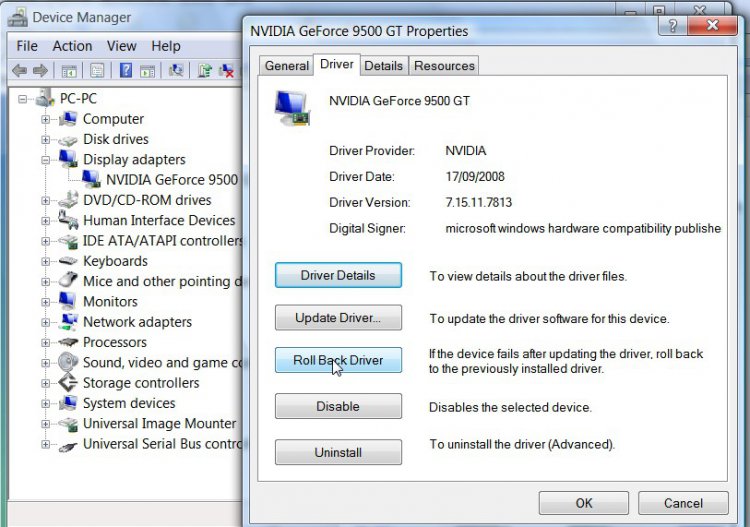Click the Show/Hide Action Pane toolbar icon
The width and height of the screenshot is (750, 527).
[147, 71]
